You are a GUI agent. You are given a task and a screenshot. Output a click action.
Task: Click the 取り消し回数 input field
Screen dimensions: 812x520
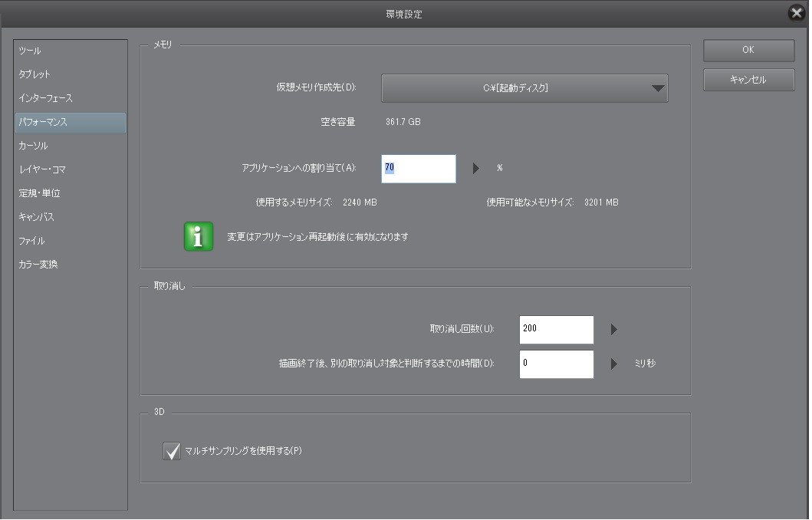(556, 330)
